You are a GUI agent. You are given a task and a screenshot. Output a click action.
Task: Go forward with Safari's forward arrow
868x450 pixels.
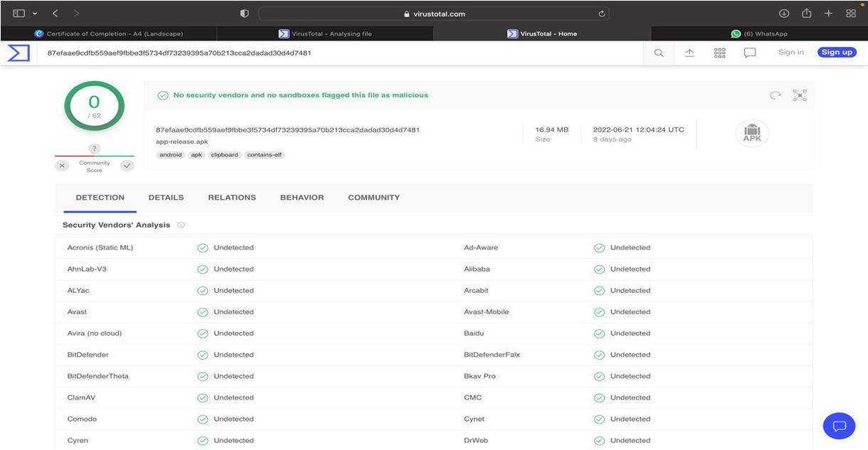[76, 14]
